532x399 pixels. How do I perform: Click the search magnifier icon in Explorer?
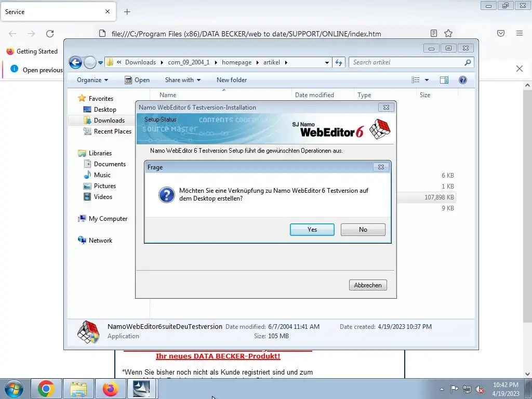coord(468,62)
